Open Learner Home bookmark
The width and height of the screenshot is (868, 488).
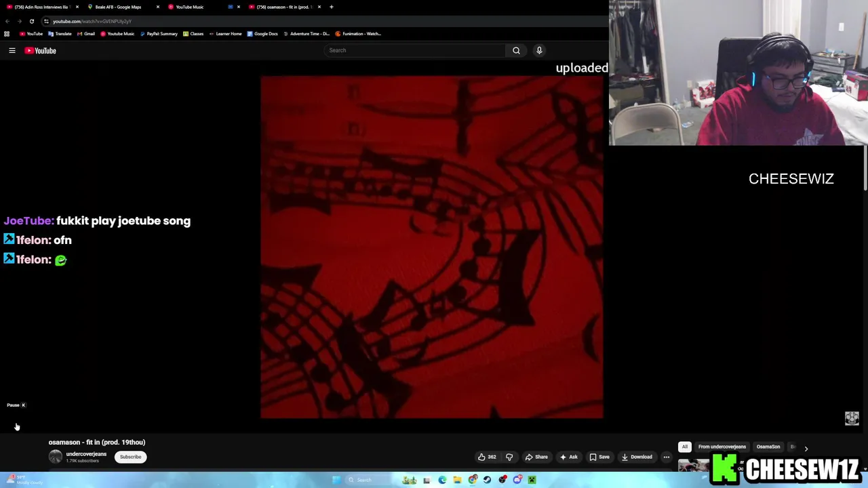[225, 34]
